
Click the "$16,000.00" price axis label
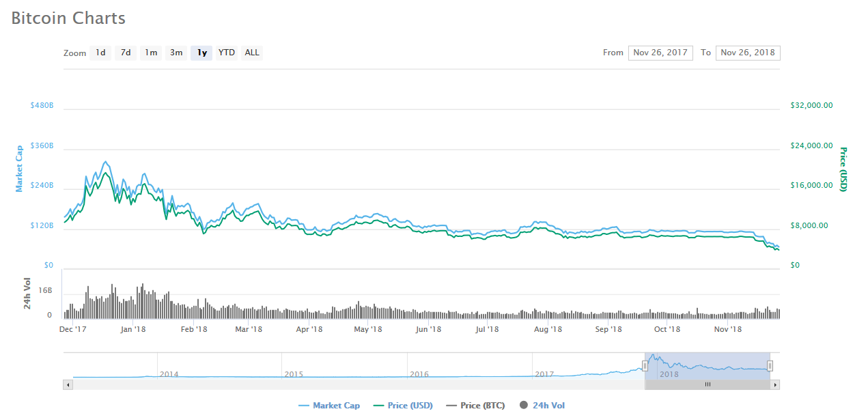(x=811, y=186)
